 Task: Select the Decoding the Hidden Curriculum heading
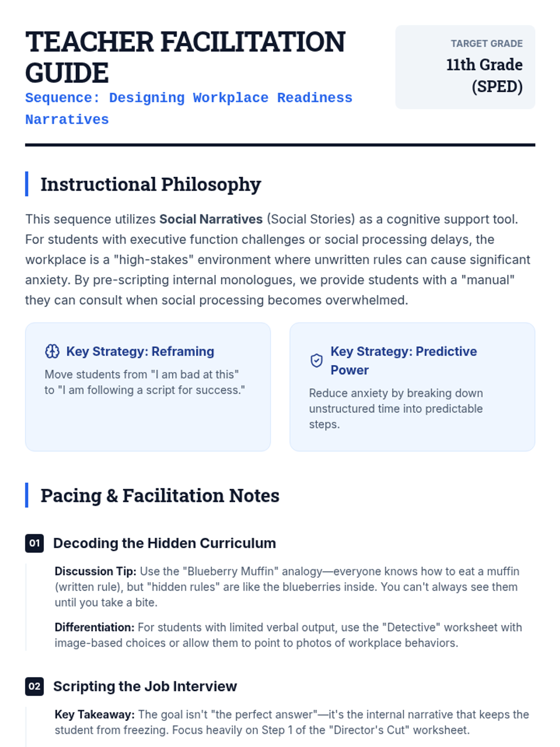pyautogui.click(x=164, y=543)
